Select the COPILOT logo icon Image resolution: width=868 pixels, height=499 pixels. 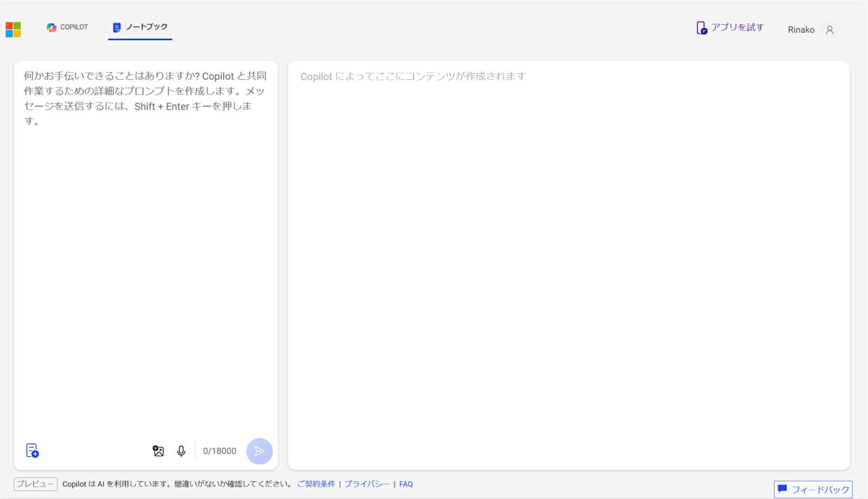tap(52, 27)
